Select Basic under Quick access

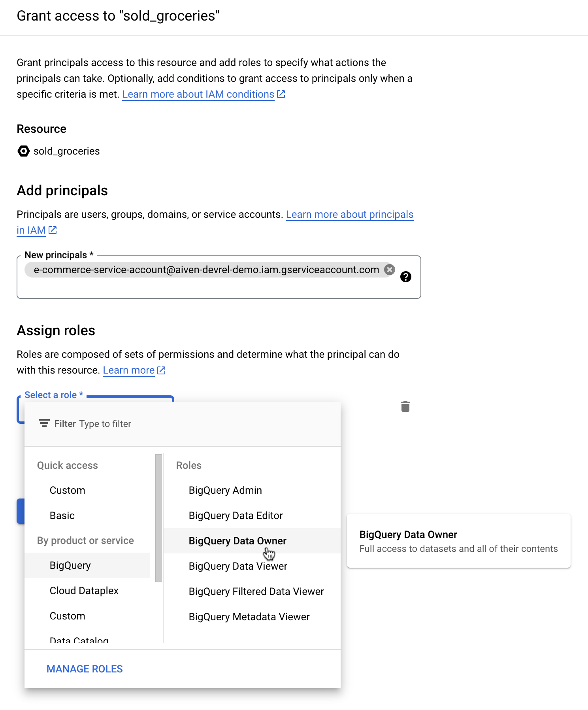[62, 515]
